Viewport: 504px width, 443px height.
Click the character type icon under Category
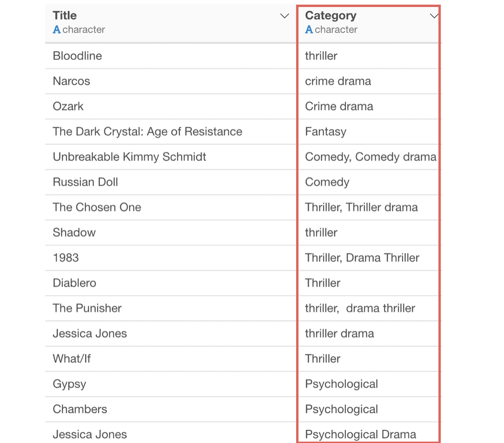click(x=309, y=30)
